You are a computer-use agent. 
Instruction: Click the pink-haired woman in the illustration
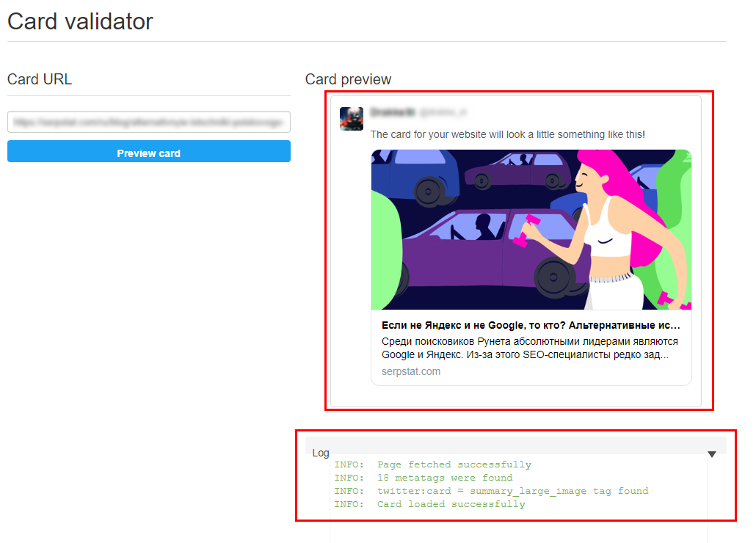622,227
